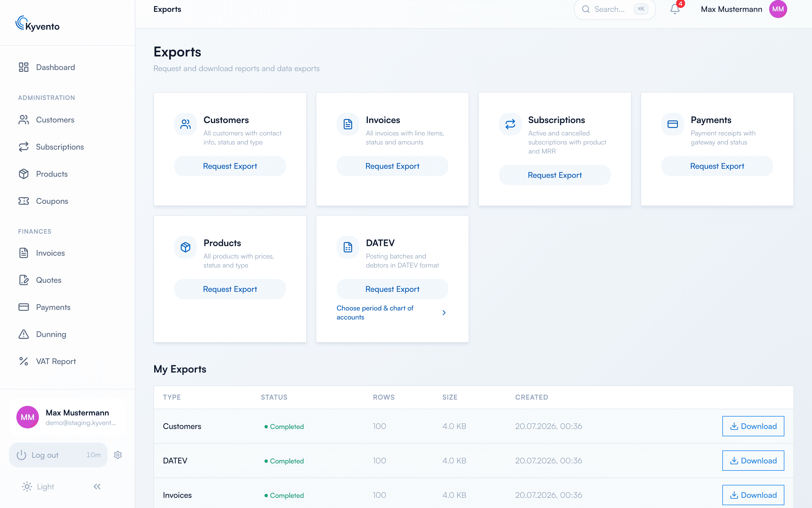Open VAT Report in sidebar
The image size is (812, 508).
[67, 361]
